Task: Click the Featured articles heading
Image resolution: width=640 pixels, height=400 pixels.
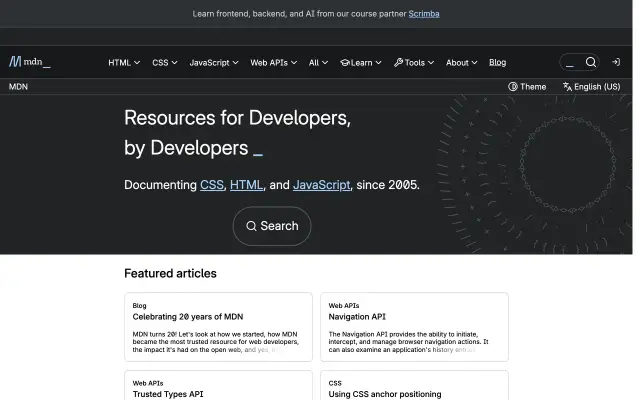Action: pos(170,273)
